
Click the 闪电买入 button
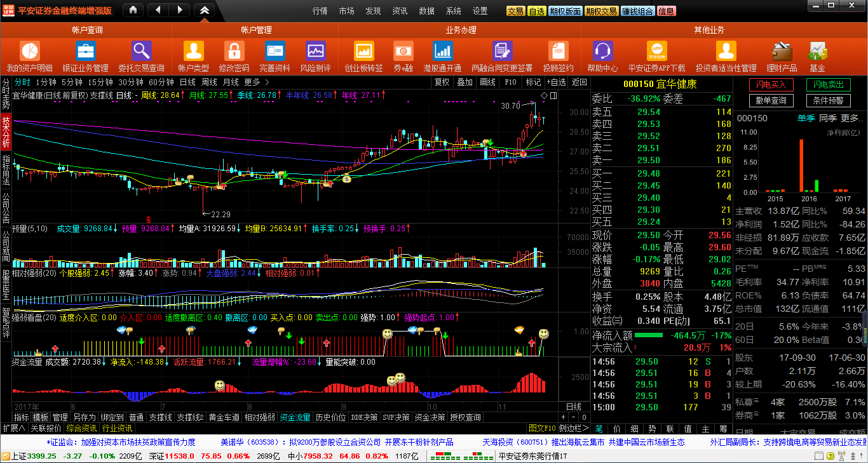(771, 84)
